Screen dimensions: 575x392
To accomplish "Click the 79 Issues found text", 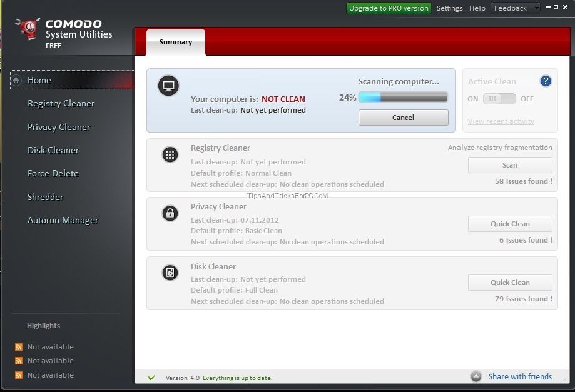I will pos(524,299).
